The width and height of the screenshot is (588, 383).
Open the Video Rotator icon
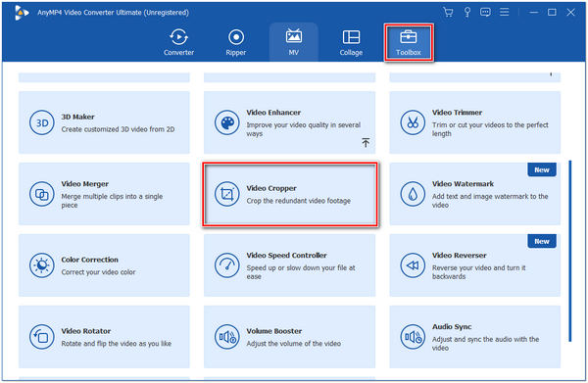click(x=41, y=337)
